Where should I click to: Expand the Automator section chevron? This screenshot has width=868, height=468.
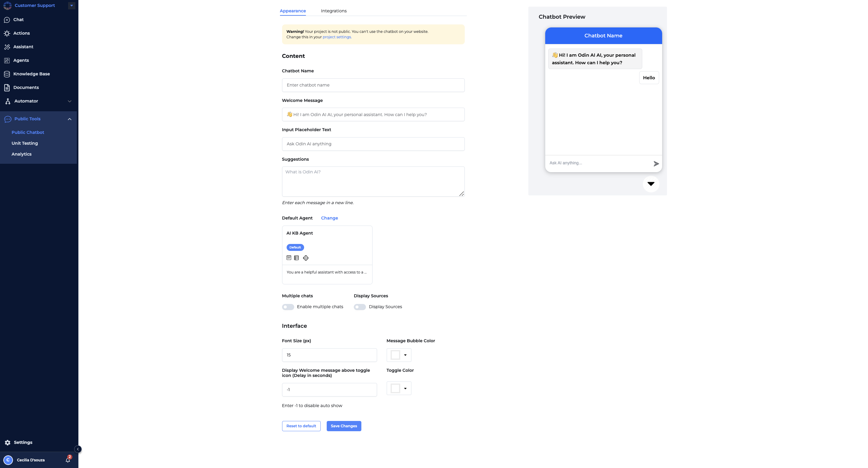(70, 101)
